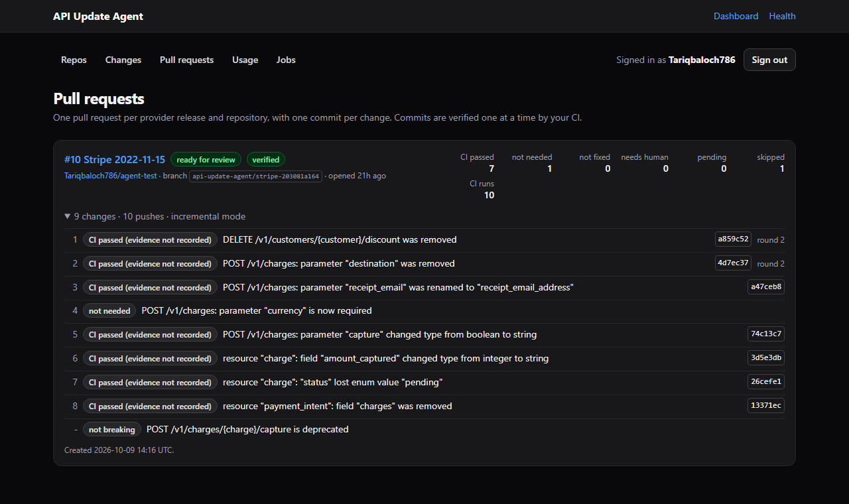Click the 'not needed' badge on row 4
This screenshot has width=849, height=504.
point(109,311)
